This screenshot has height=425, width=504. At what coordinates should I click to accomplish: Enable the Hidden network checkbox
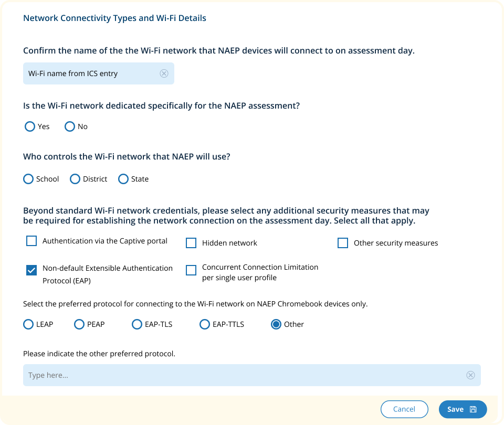click(x=191, y=243)
